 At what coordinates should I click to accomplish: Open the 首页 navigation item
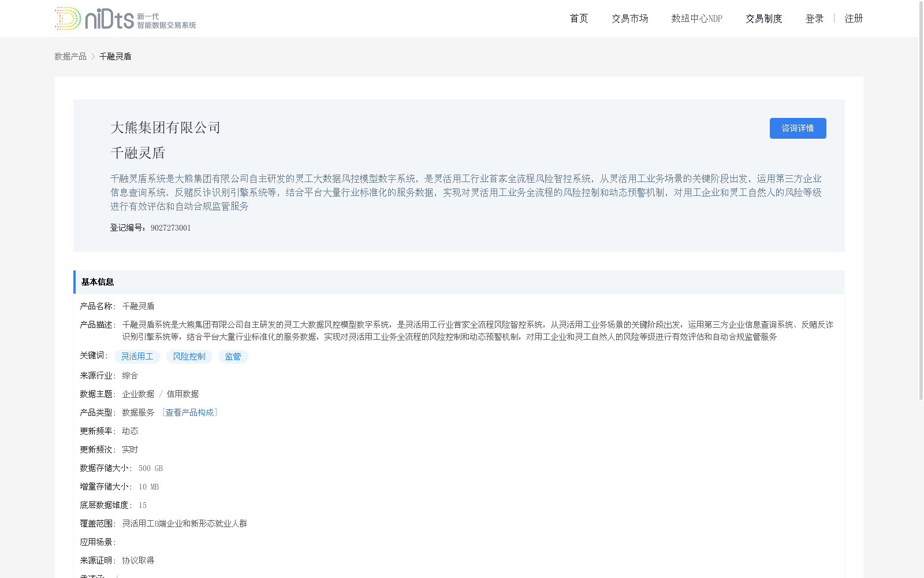click(579, 18)
